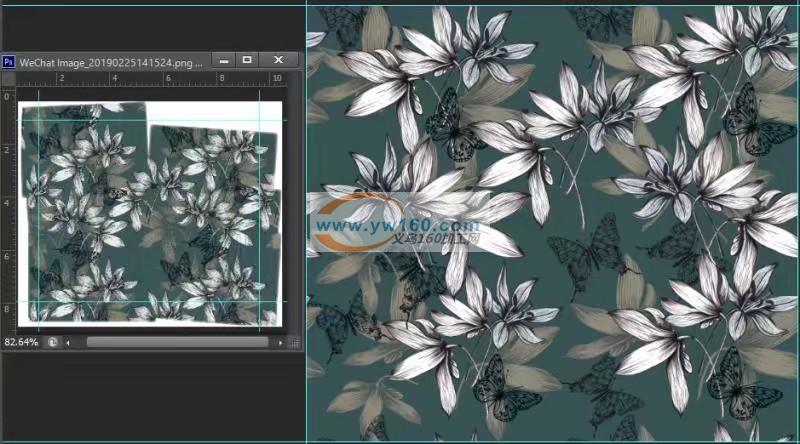Viewport: 800px width, 444px height.
Task: Click the ruler origin box at the rulers' intersection
Action: 8,78
